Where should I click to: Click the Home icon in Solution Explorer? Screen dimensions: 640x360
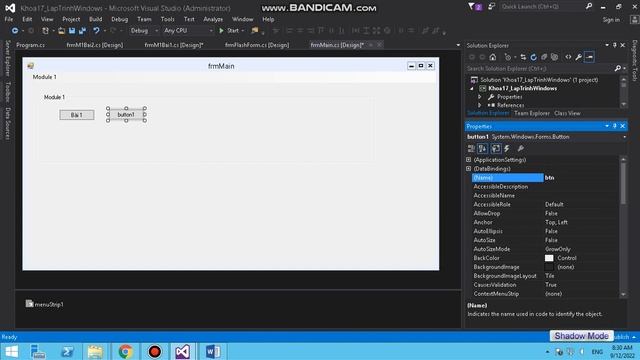[493, 57]
